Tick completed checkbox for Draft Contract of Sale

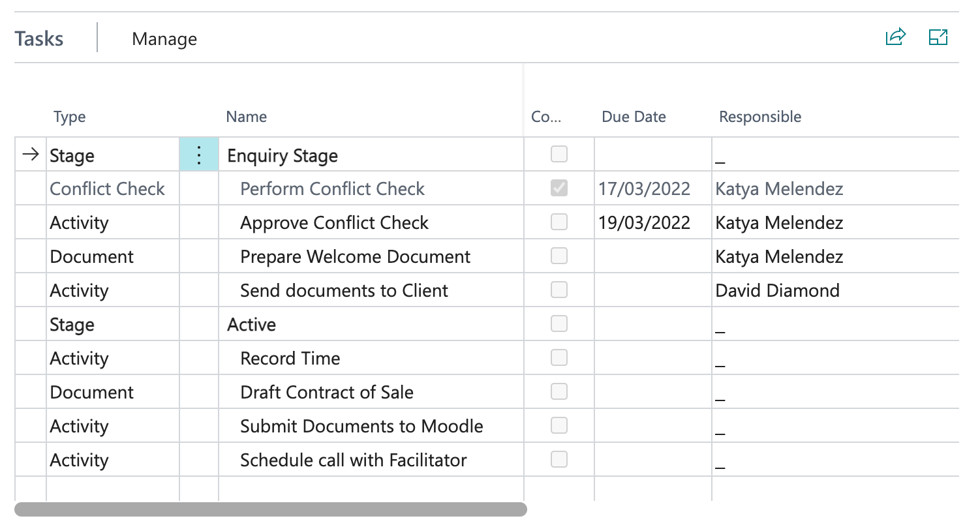point(559,392)
